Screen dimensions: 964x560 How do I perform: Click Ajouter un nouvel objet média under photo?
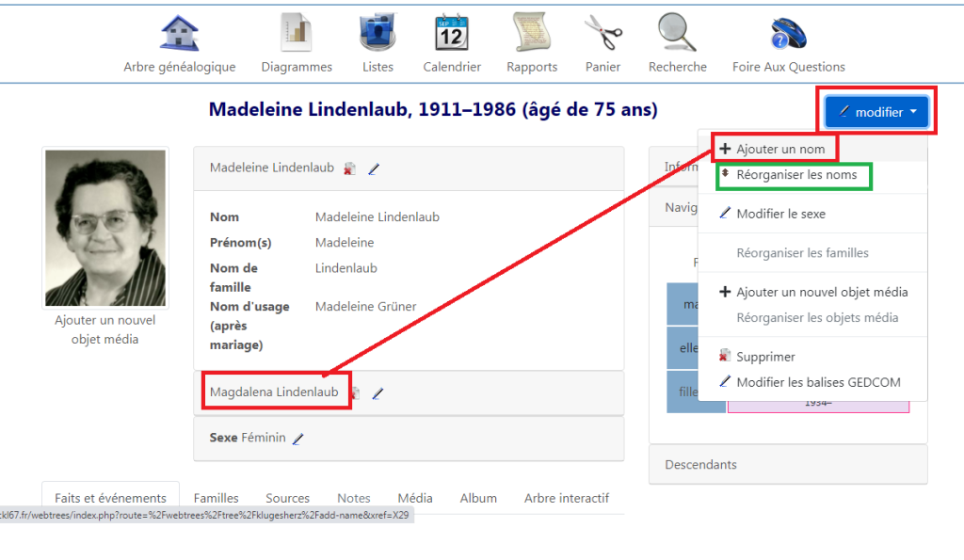coord(104,329)
